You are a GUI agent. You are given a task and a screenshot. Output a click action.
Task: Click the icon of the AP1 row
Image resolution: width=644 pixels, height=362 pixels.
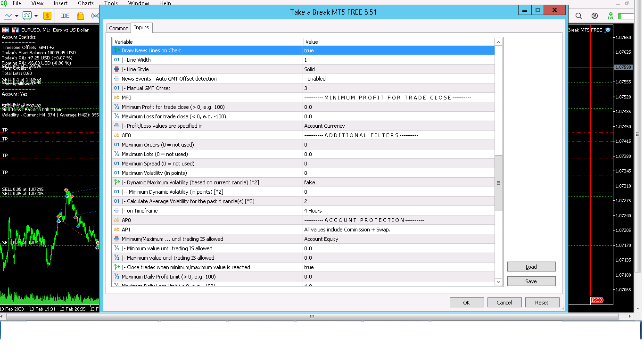(116, 230)
